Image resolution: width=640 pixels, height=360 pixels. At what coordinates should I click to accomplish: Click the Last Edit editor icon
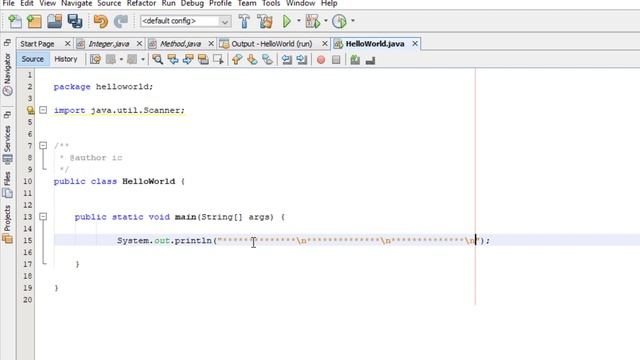pyautogui.click(x=96, y=60)
